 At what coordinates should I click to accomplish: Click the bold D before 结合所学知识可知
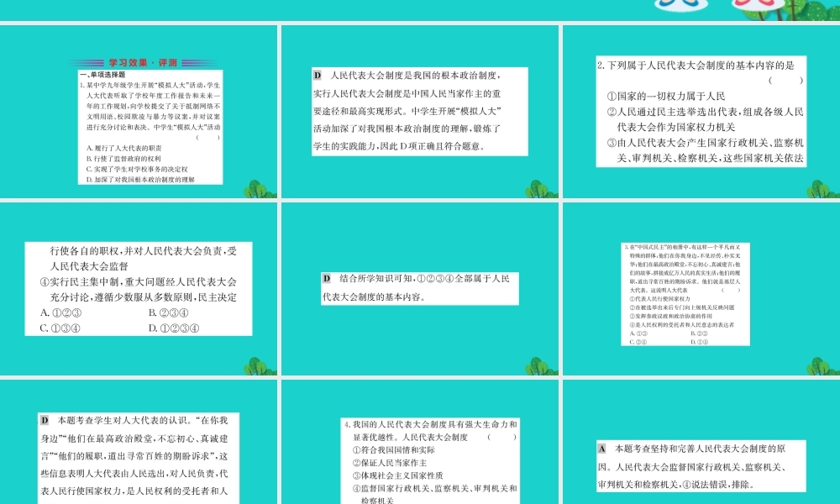coord(326,279)
